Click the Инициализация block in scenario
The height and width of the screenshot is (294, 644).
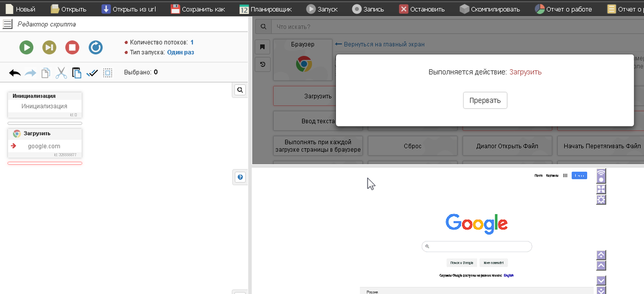(45, 105)
